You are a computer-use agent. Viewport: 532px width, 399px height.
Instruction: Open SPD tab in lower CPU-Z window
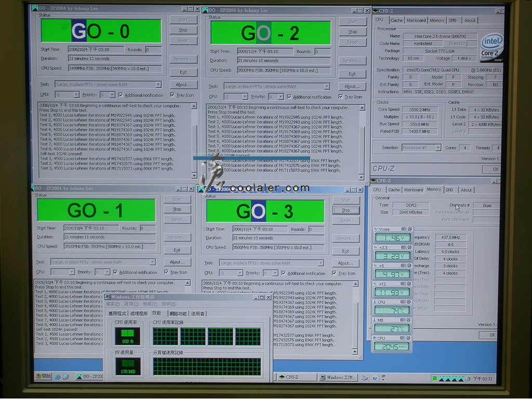click(x=449, y=190)
